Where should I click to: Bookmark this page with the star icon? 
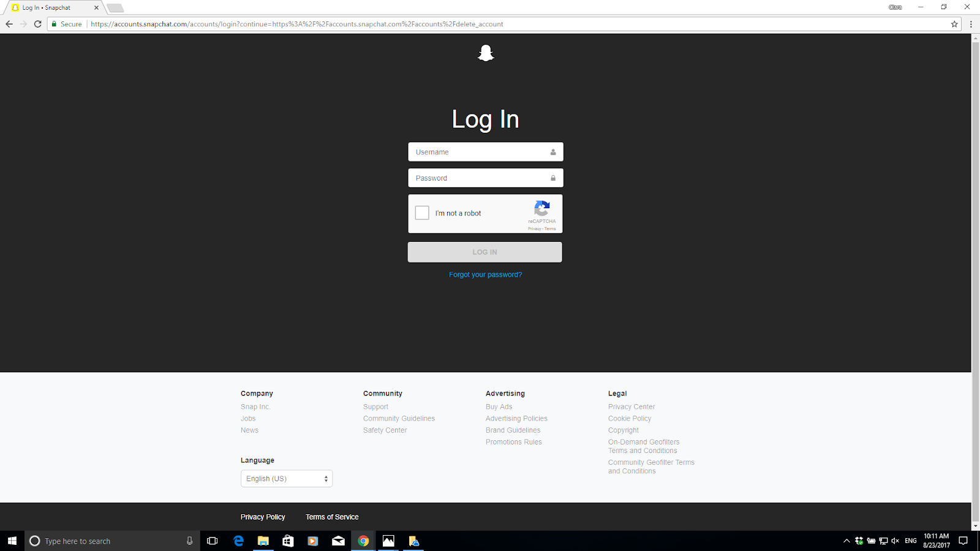(954, 24)
